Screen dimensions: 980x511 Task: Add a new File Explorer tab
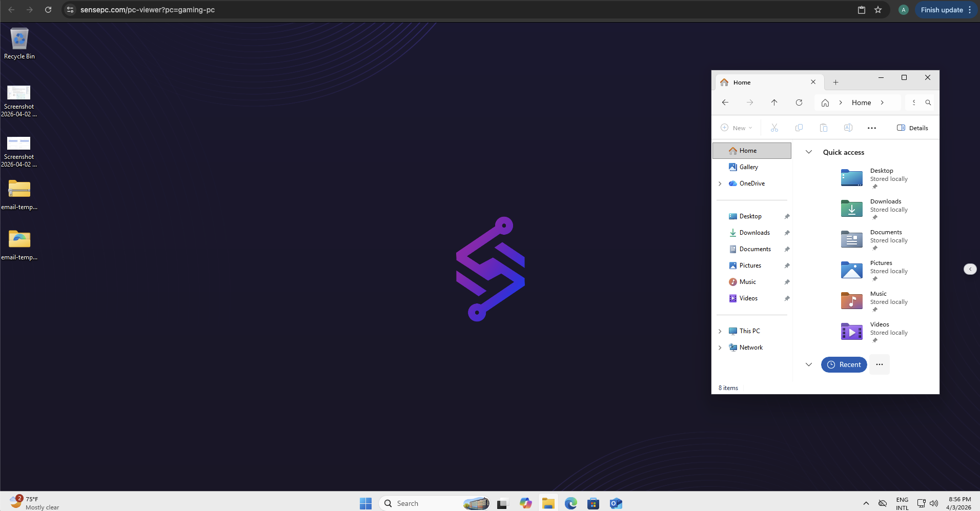[x=835, y=82]
